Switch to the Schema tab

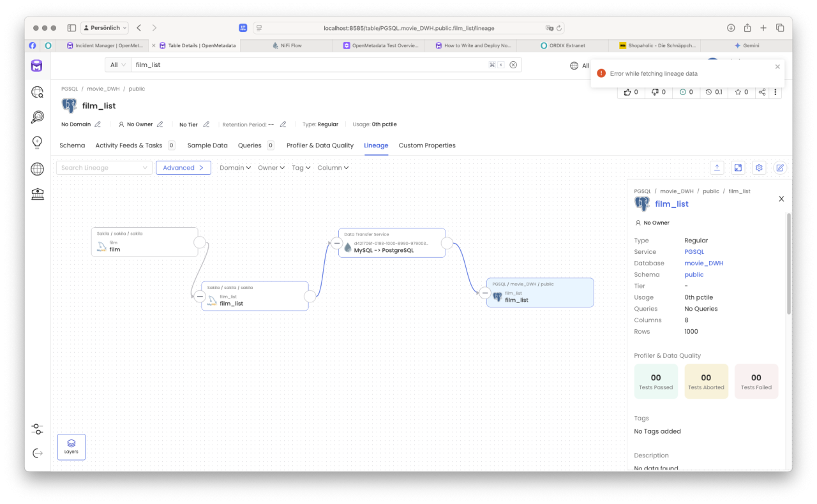[72, 145]
